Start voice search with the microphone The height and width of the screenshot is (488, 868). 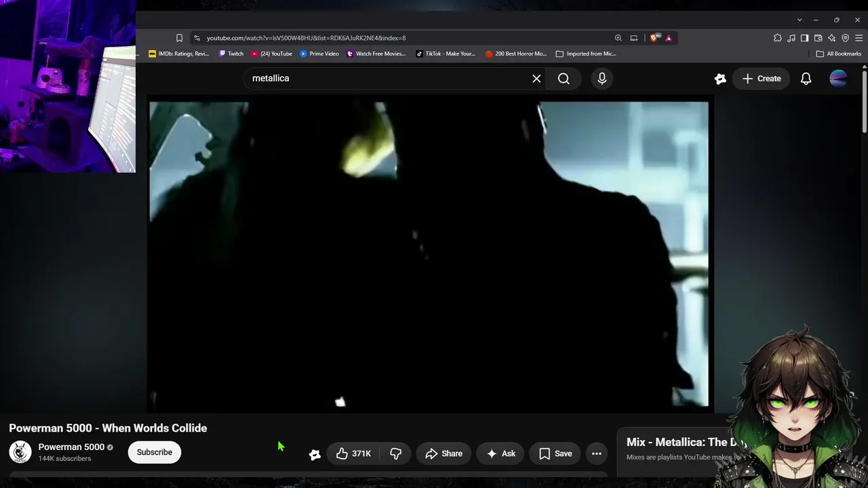[601, 79]
